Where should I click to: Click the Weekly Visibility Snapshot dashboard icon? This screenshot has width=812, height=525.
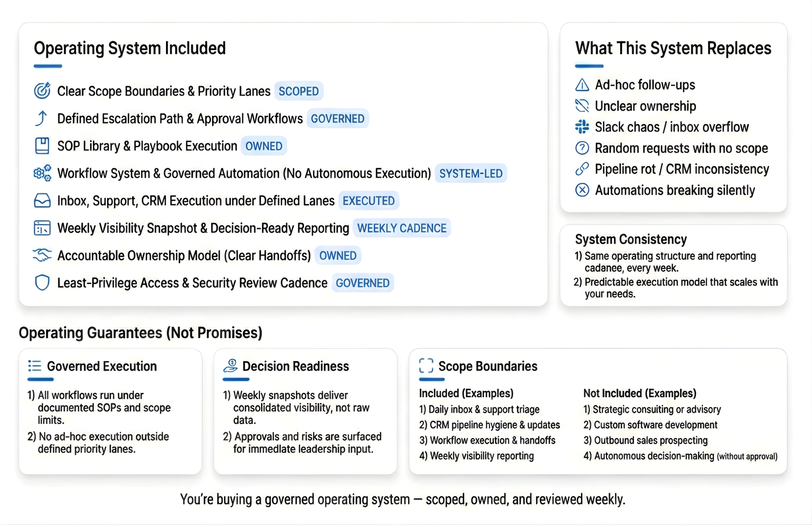click(42, 228)
